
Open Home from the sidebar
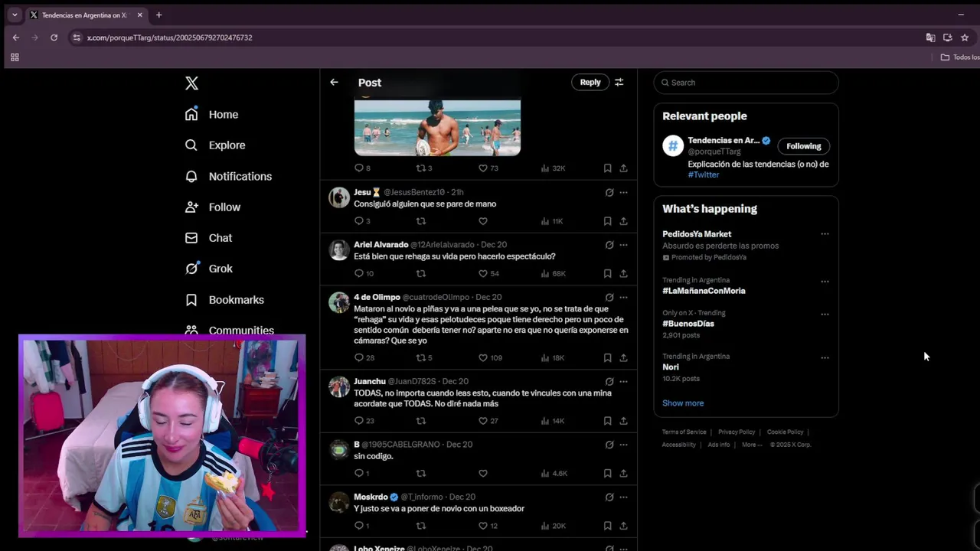(x=212, y=114)
